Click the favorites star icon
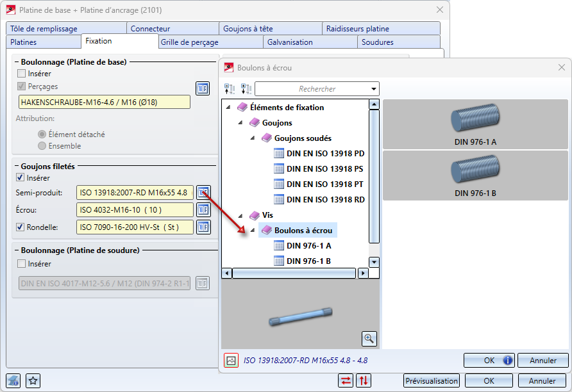 point(33,380)
